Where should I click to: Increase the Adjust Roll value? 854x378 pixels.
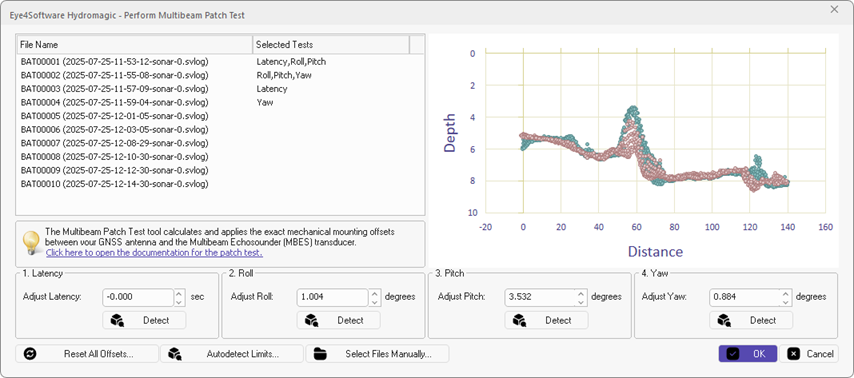374,294
